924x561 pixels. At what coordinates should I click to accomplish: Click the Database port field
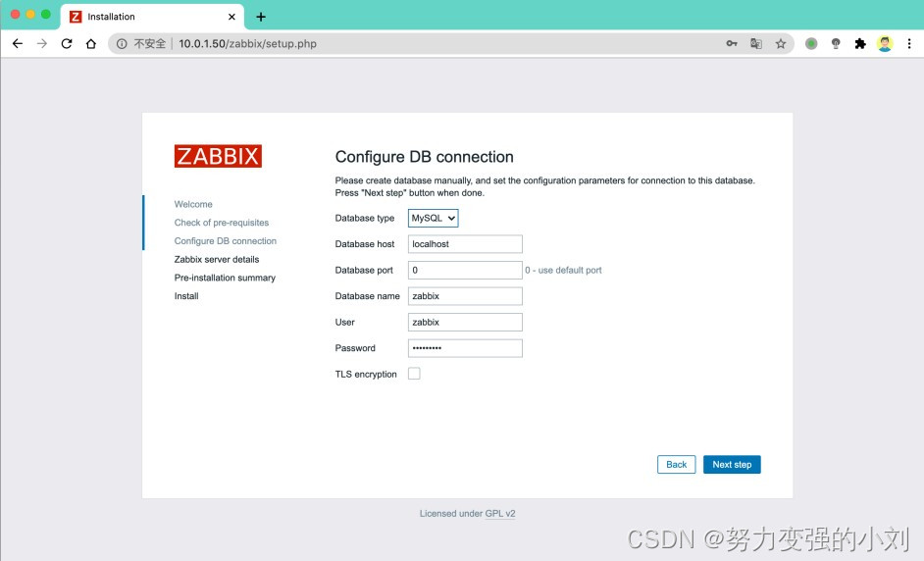point(465,270)
